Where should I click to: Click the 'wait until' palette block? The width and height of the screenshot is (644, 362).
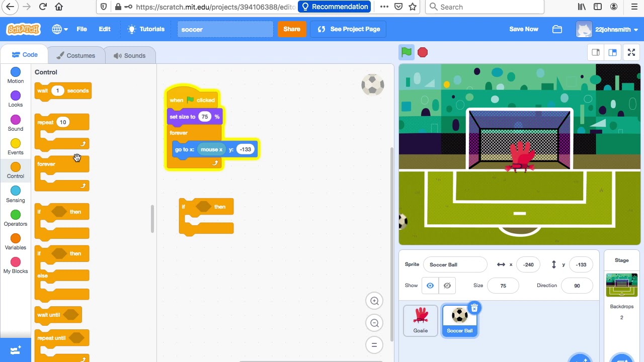58,315
